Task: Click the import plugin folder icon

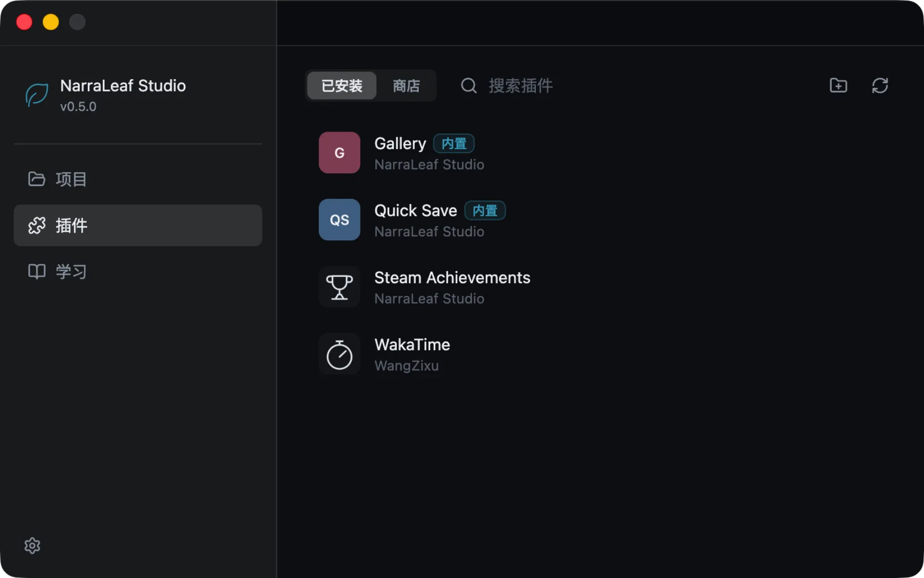Action: pos(838,85)
